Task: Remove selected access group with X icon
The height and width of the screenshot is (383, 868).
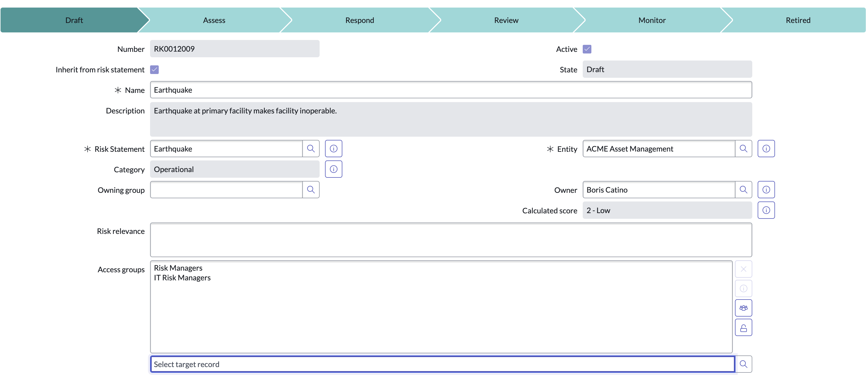Action: coord(743,269)
